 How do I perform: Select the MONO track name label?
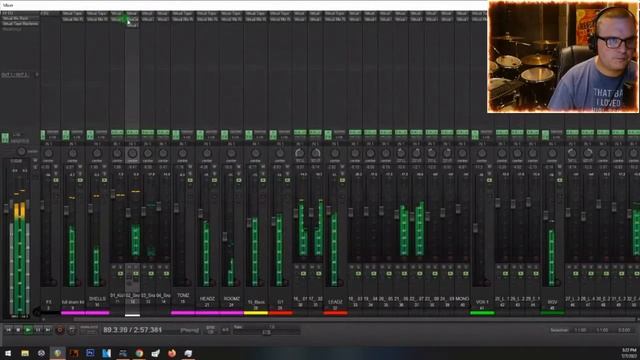(x=462, y=299)
